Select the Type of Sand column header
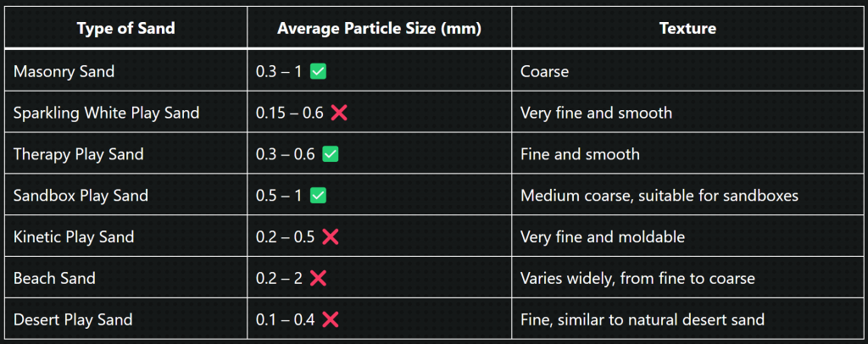The image size is (868, 344). point(125,28)
